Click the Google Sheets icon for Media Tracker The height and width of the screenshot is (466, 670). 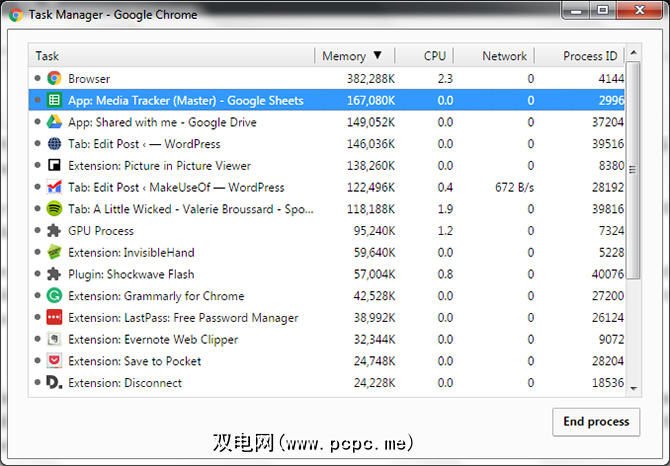tap(54, 100)
